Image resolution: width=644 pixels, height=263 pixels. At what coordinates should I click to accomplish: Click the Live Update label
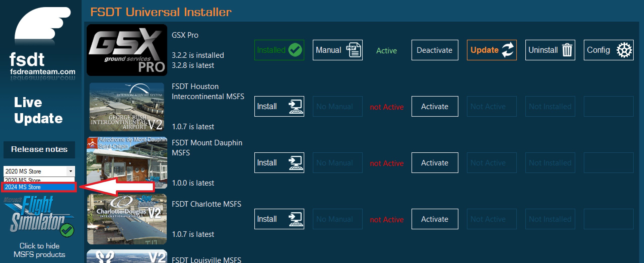[38, 110]
